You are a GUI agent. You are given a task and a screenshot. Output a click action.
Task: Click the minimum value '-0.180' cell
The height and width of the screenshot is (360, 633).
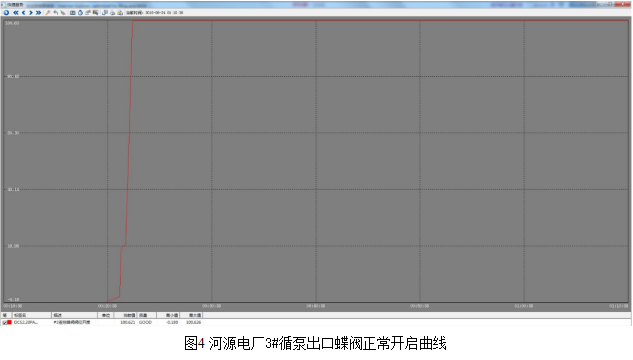[x=172, y=322]
